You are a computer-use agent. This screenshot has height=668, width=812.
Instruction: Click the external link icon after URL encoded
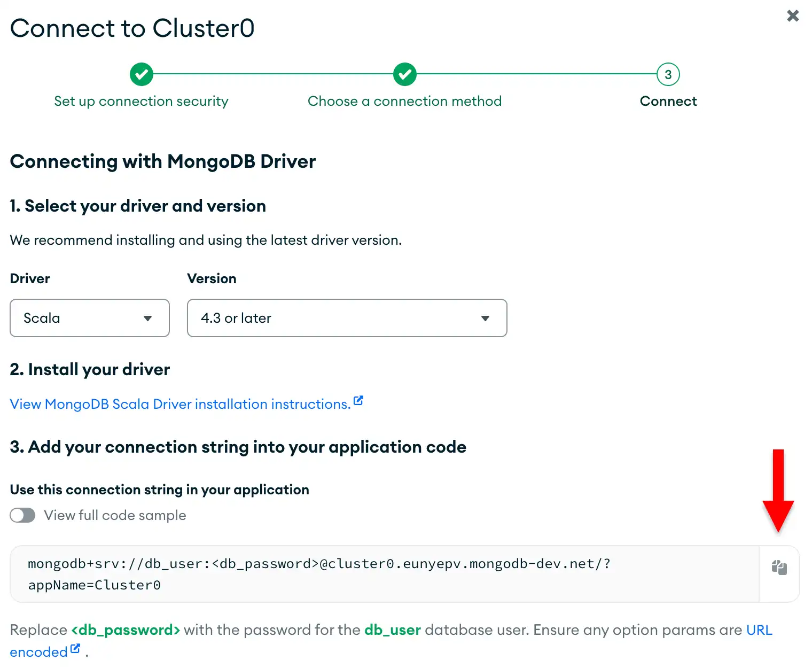pyautogui.click(x=75, y=648)
